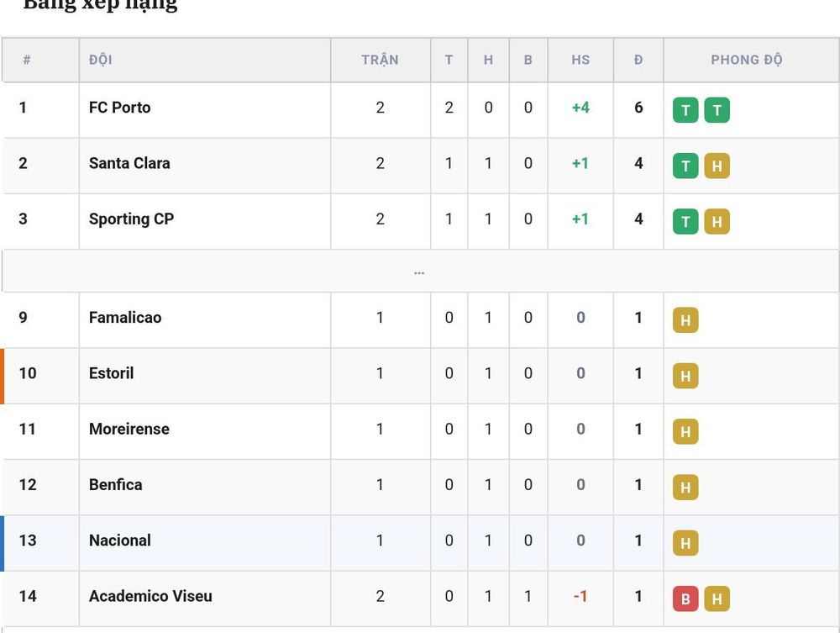Select the Nacional highlighted row
This screenshot has height=633, width=840.
tap(420, 543)
